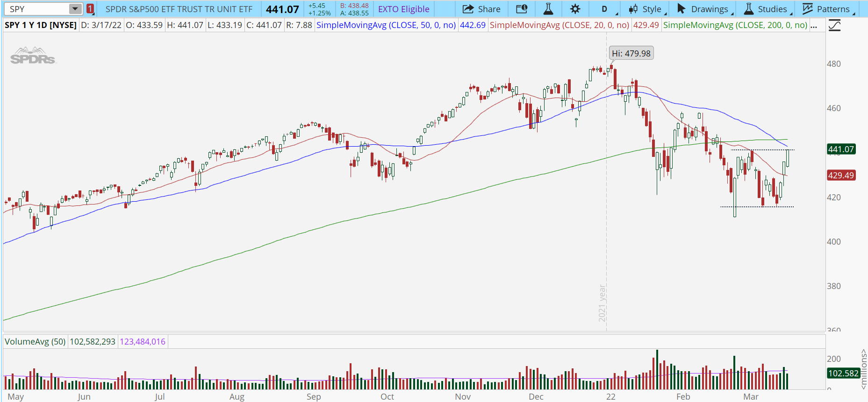Click the Sep label on time axis

(314, 397)
